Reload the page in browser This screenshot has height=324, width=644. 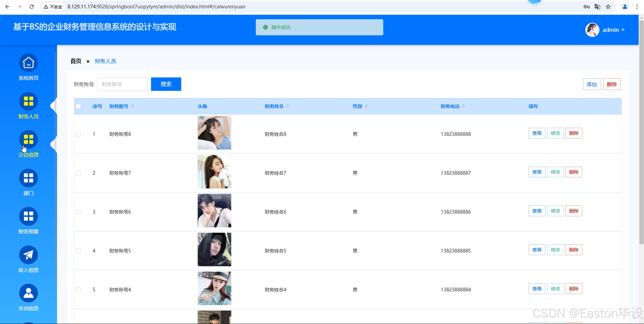pyautogui.click(x=32, y=7)
